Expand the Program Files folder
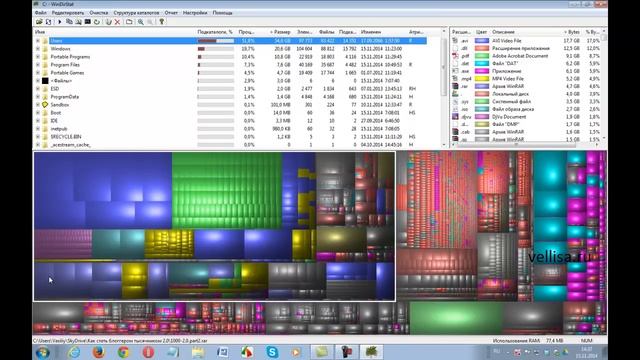Screen dimensions: 640x360 pos(38,65)
